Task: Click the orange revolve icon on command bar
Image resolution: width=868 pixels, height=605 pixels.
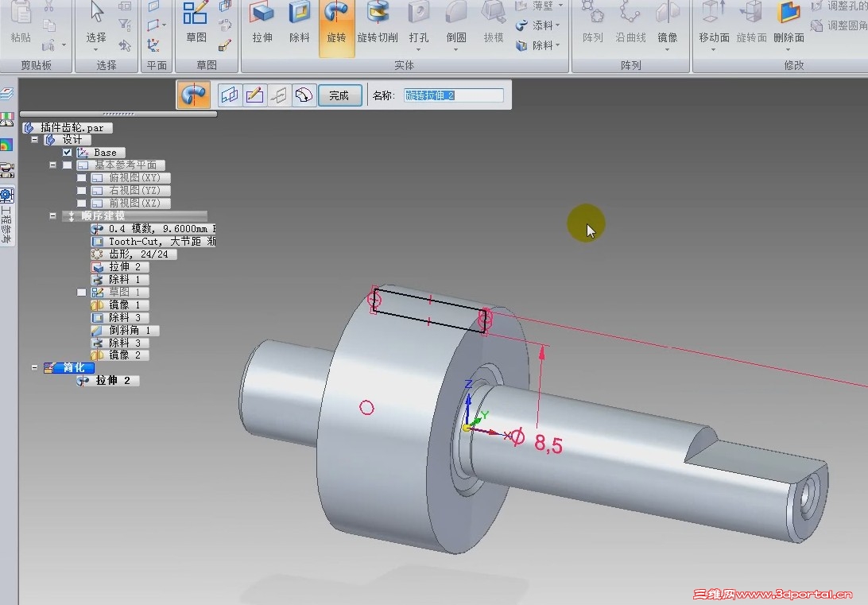Action: (193, 95)
